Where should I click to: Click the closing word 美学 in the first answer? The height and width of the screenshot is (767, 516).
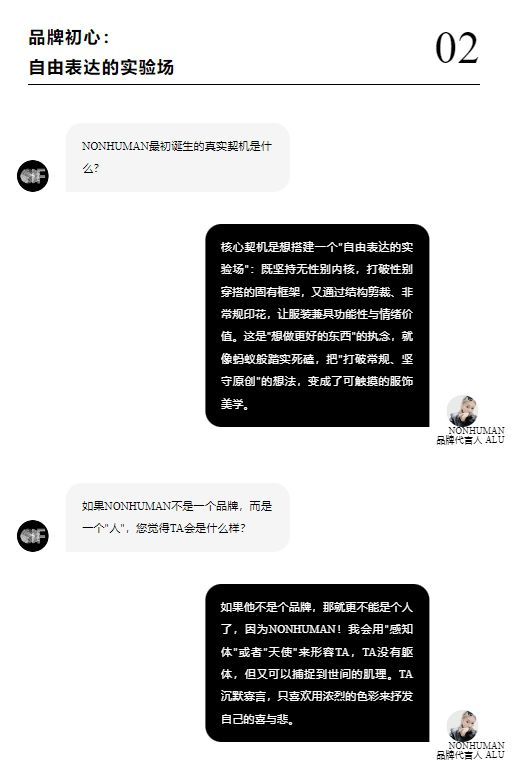[x=232, y=404]
